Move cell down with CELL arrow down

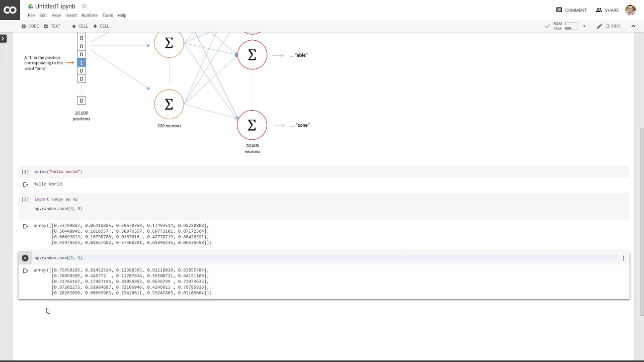101,26
